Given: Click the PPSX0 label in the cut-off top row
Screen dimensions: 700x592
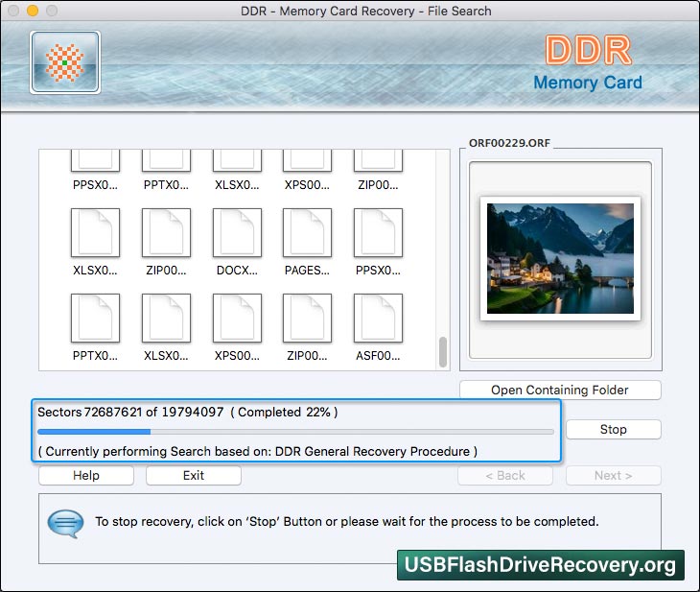Looking at the screenshot, I should [95, 185].
